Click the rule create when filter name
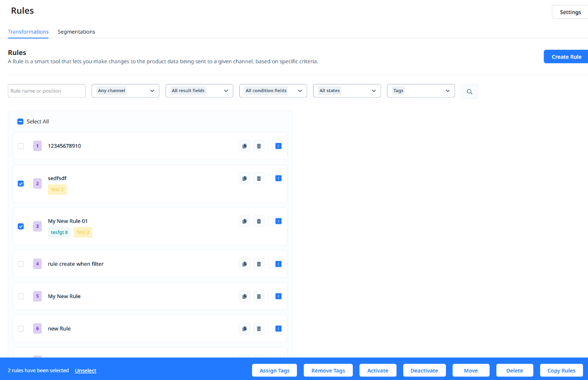The height and width of the screenshot is (380, 588). [x=75, y=264]
